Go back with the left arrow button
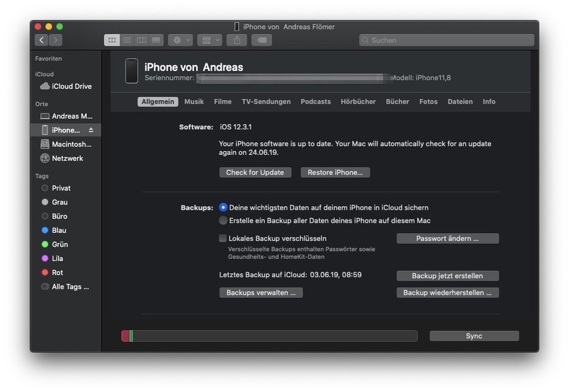569x392 pixels. [x=42, y=40]
